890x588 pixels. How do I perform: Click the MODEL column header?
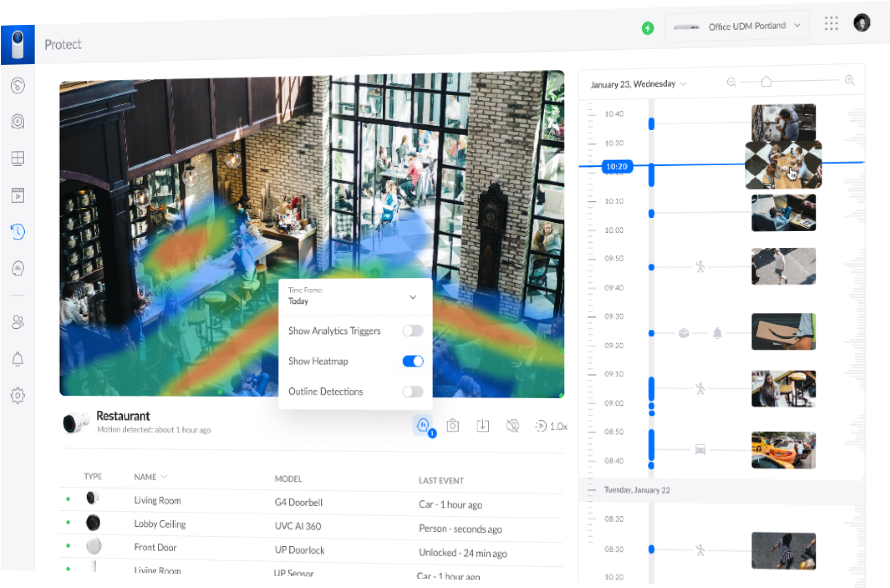pyautogui.click(x=288, y=479)
